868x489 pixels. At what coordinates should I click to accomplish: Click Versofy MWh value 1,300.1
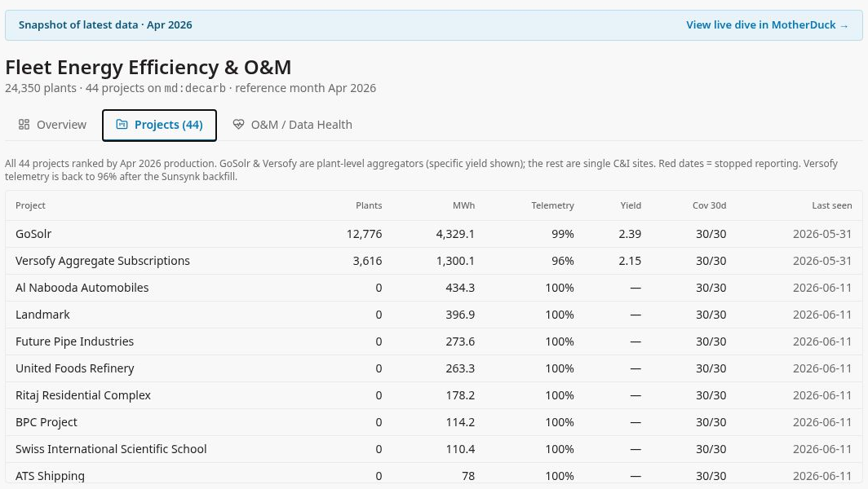point(455,261)
